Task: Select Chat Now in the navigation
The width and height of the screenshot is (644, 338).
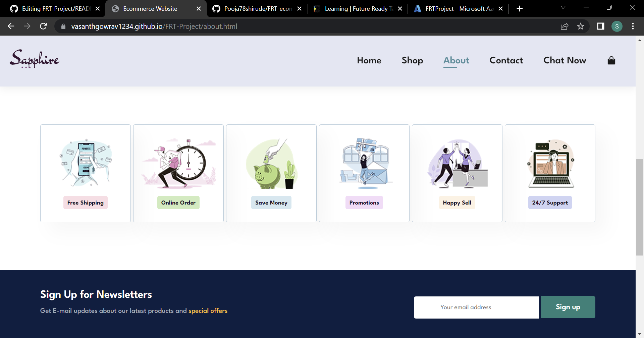Action: 565,60
